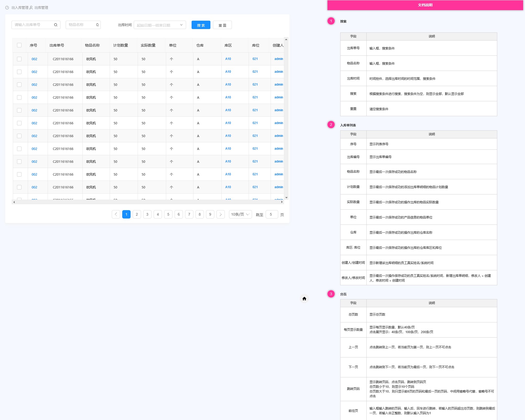Go to page 8
Screen dimensions: 525x420
click(x=200, y=214)
